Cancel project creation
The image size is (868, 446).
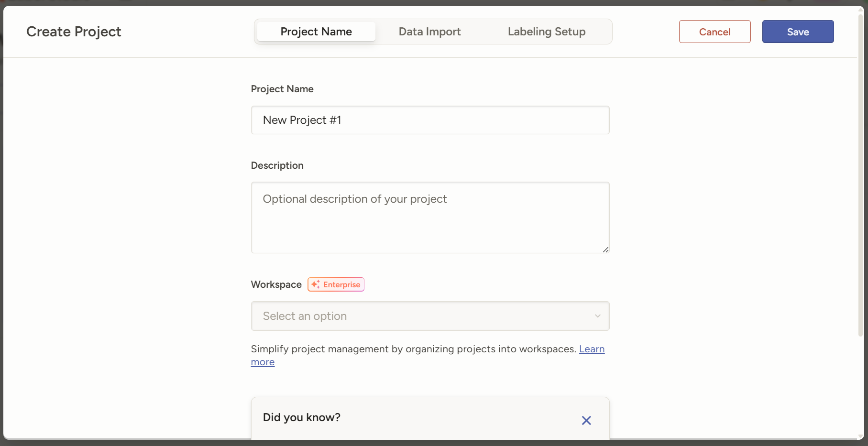714,32
